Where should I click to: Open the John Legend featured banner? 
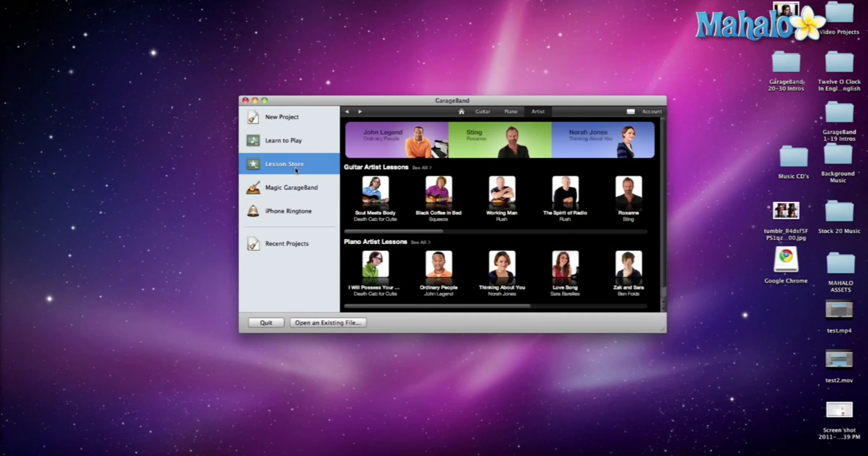pyautogui.click(x=397, y=140)
